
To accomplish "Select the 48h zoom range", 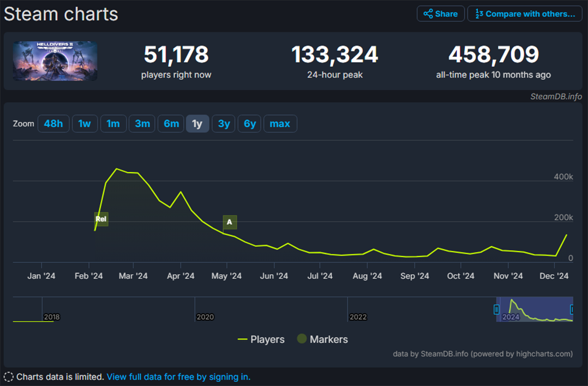I will coord(53,124).
